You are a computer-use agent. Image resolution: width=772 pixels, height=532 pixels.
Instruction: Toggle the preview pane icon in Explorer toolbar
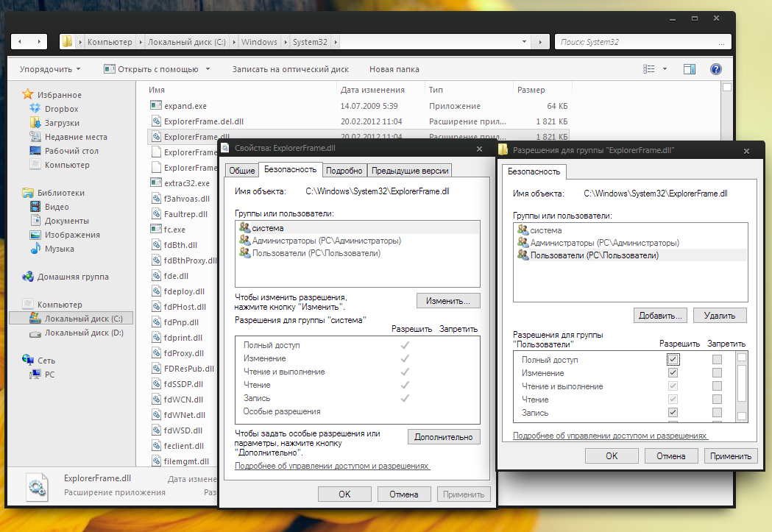click(690, 69)
